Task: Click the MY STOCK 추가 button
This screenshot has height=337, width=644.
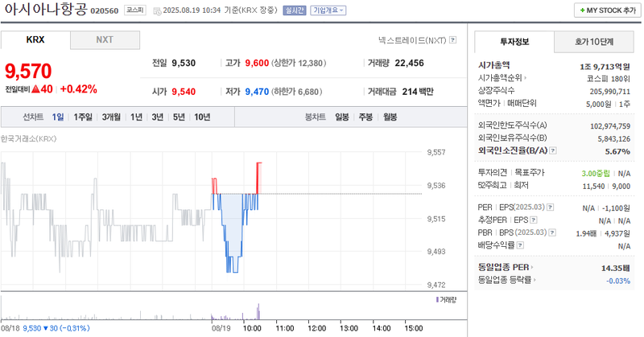Action: pos(608,10)
